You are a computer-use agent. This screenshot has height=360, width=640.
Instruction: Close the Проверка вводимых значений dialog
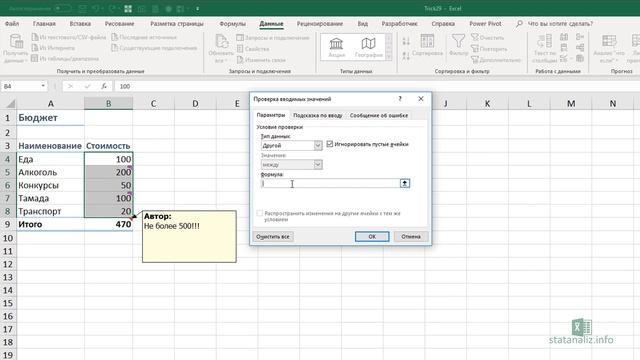tap(421, 99)
